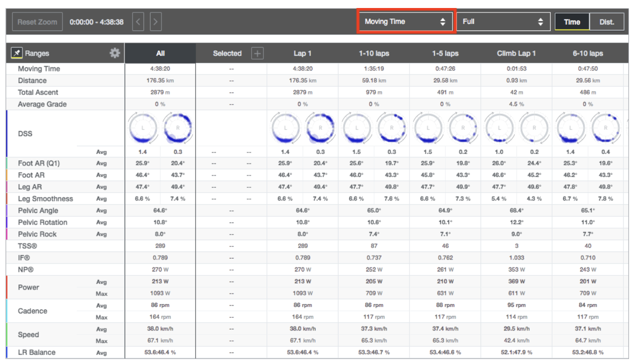This screenshot has width=635, height=364.
Task: Click the left DSS dial in All column
Action: coord(142,128)
